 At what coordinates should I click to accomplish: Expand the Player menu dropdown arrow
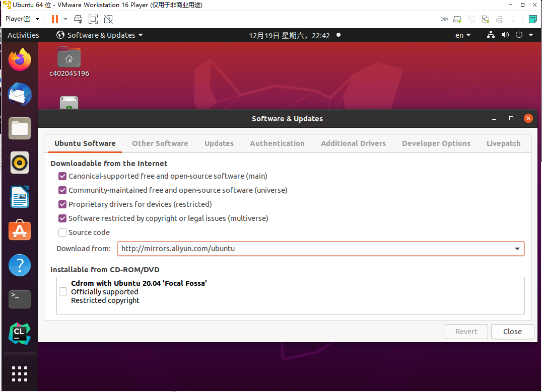(37, 19)
